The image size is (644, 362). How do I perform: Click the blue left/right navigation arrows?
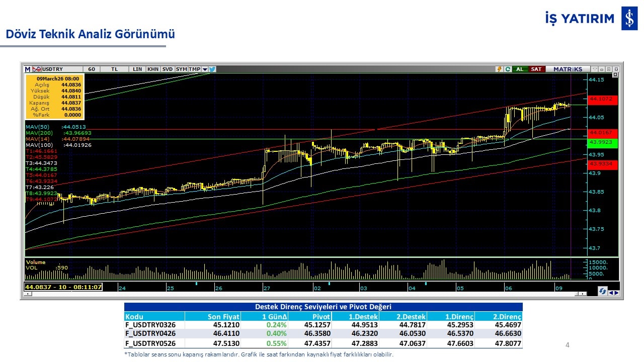point(614,292)
